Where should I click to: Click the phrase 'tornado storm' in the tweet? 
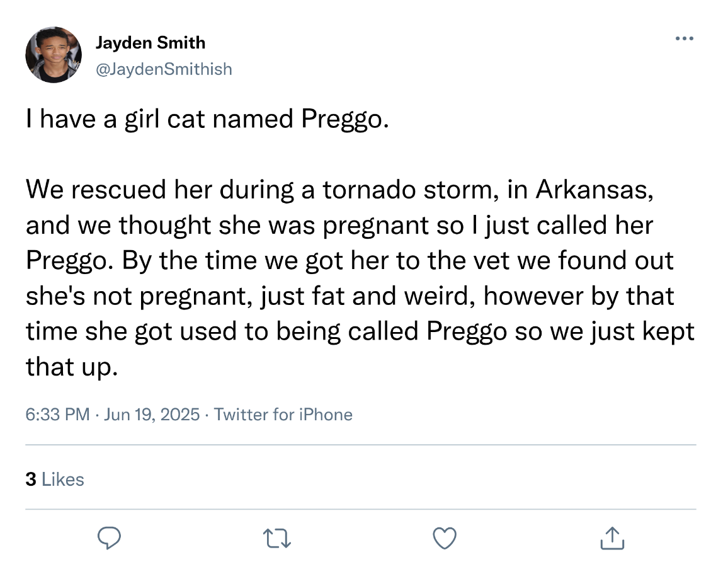click(409, 190)
